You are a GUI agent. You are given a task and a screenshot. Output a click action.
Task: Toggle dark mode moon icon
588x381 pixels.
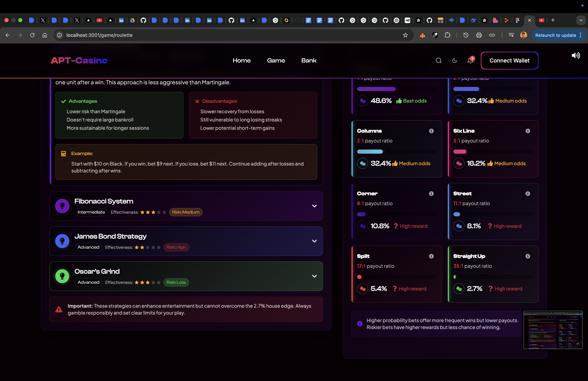pyautogui.click(x=454, y=61)
